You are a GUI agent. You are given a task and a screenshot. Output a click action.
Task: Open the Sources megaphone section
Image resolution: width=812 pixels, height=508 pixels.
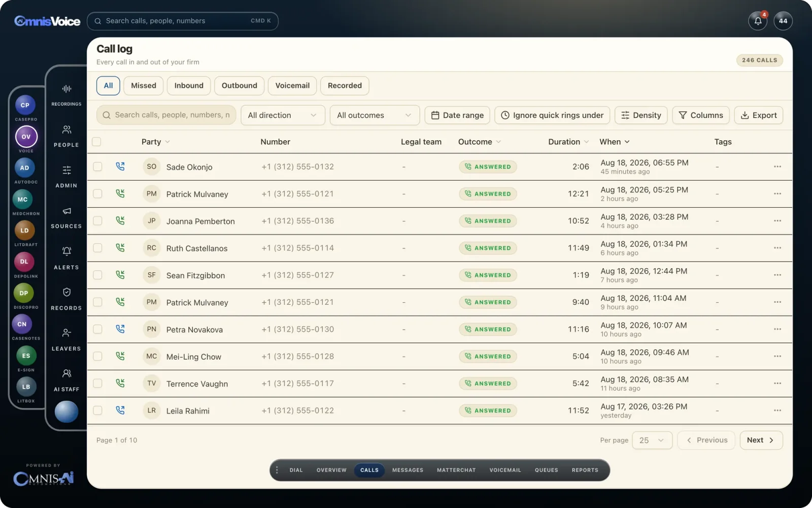[66, 217]
